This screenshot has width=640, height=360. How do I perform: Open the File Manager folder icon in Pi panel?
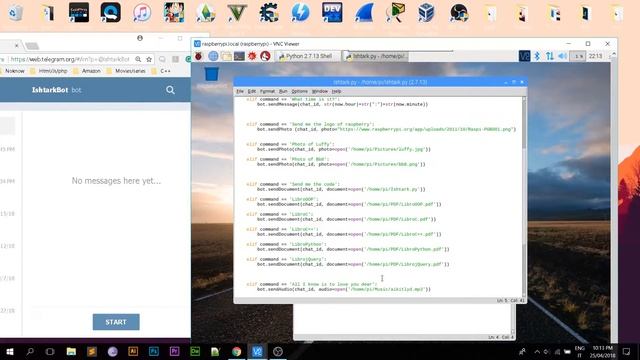click(x=226, y=56)
